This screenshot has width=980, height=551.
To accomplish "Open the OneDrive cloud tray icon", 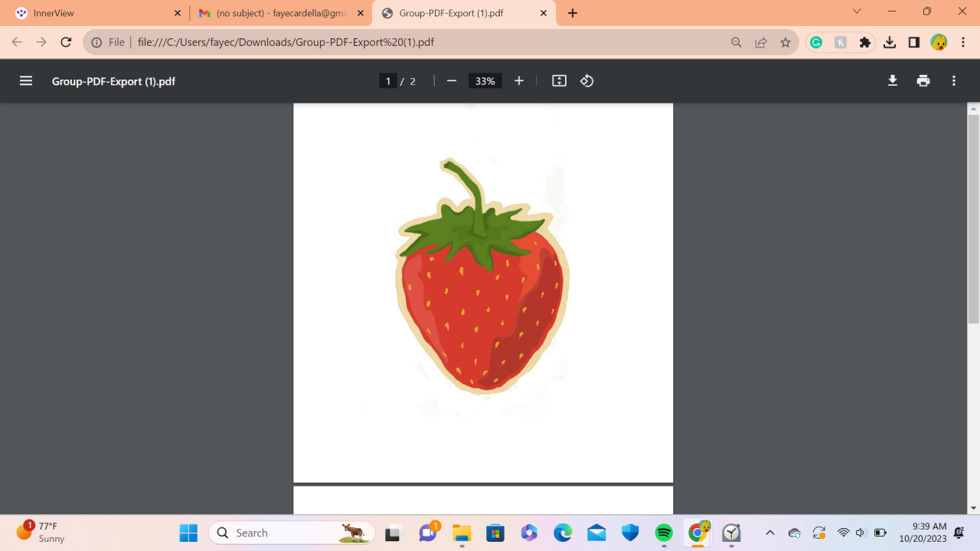I will (795, 533).
